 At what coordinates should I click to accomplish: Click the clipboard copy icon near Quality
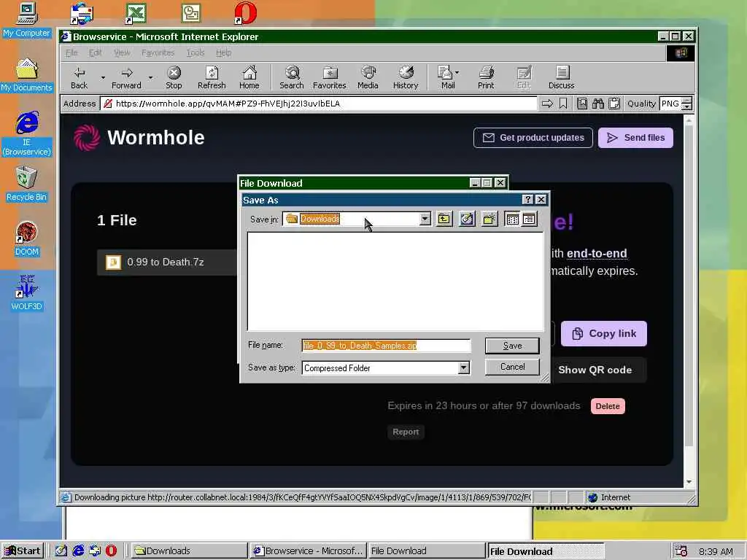[x=614, y=104]
